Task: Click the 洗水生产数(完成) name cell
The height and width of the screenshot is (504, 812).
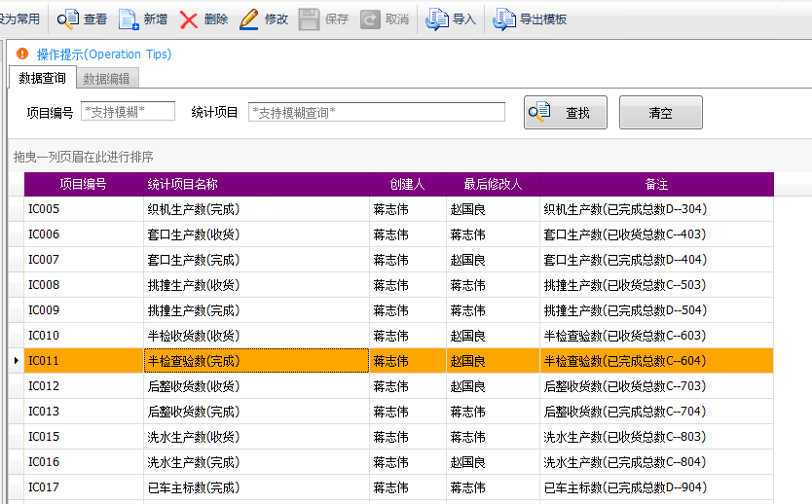Action: (256, 462)
